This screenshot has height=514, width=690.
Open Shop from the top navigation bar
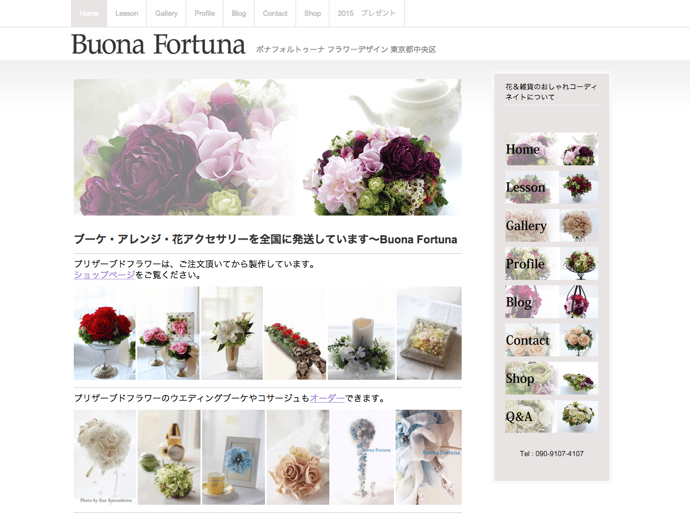pyautogui.click(x=312, y=13)
